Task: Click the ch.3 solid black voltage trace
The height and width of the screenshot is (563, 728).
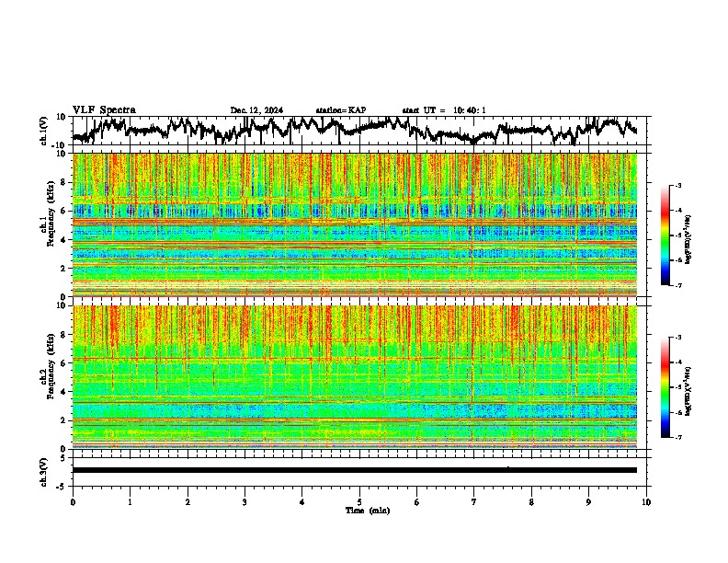Action: (x=355, y=470)
